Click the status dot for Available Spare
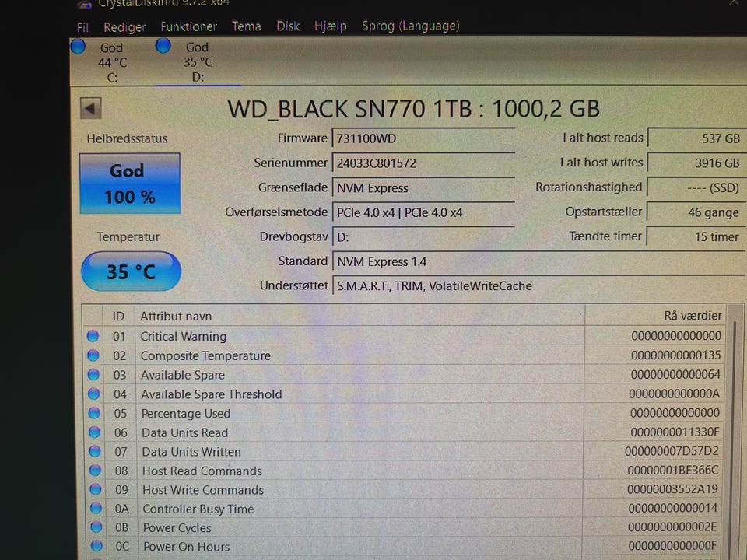 [93, 375]
